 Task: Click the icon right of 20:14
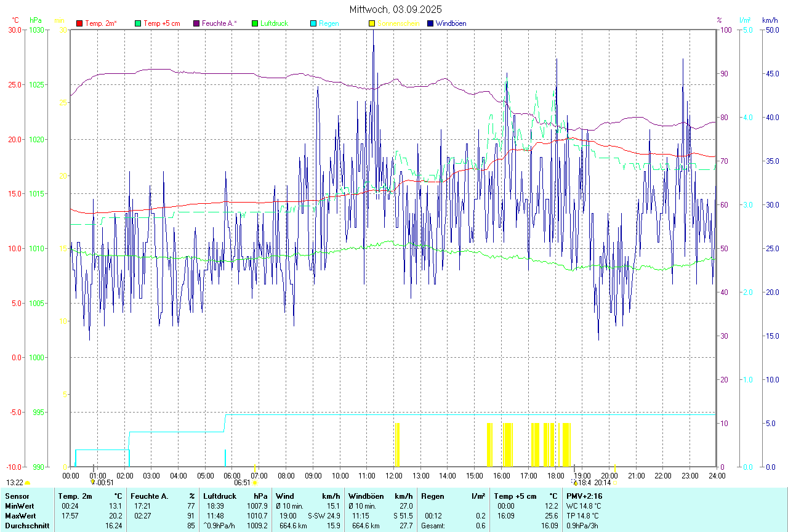click(x=614, y=483)
